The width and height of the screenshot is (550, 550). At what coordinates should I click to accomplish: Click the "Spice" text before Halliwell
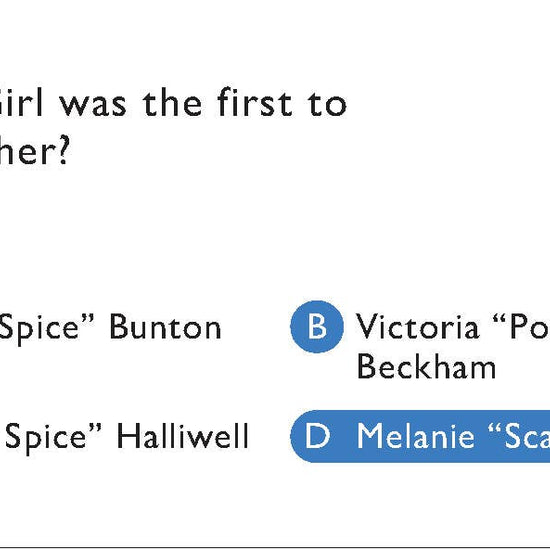coord(53,437)
